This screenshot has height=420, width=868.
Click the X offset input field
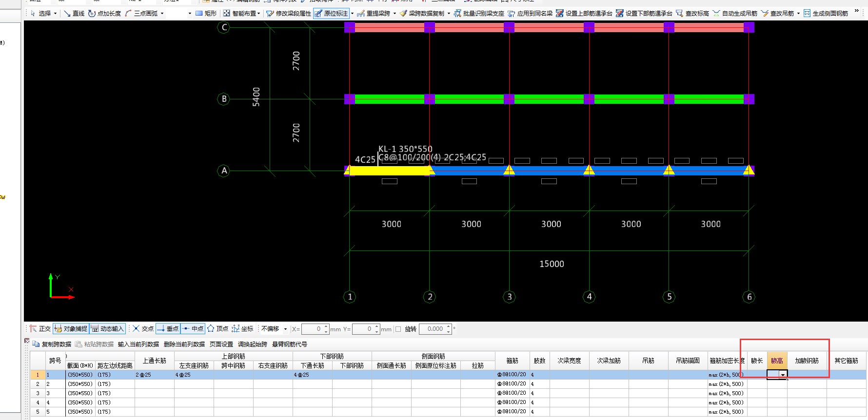click(x=312, y=329)
